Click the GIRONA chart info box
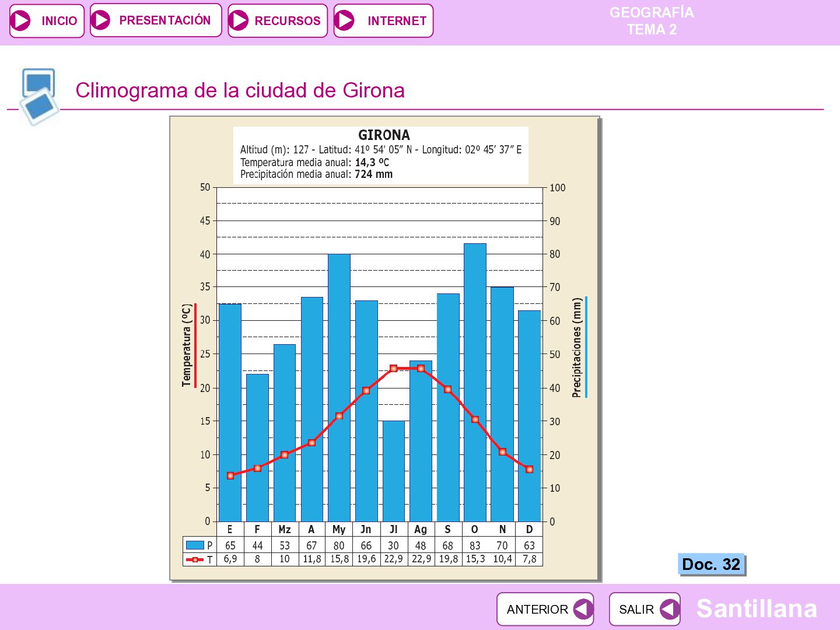The width and height of the screenshot is (840, 630). 381,155
